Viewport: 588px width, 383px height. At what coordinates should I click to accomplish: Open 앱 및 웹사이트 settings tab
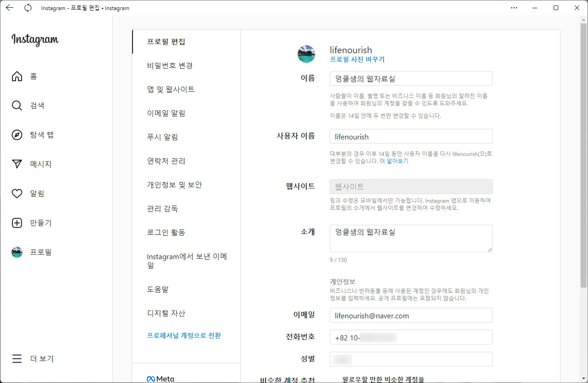[186, 89]
